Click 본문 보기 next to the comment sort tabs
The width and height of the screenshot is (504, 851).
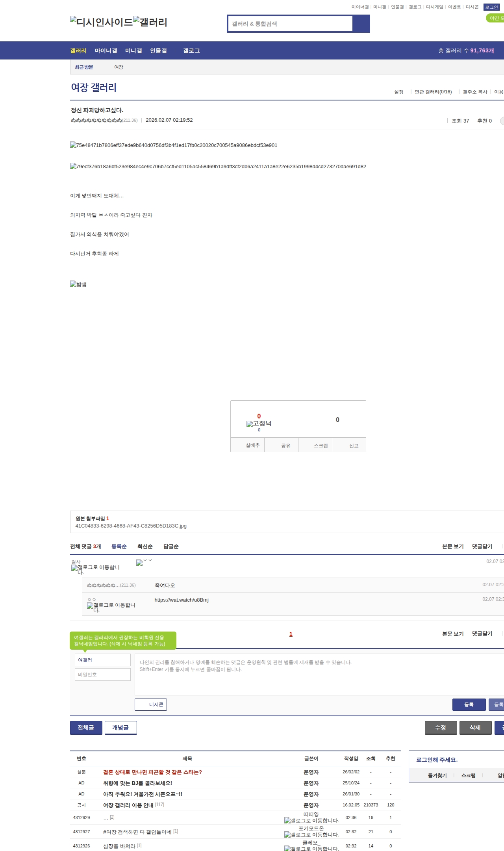[453, 546]
